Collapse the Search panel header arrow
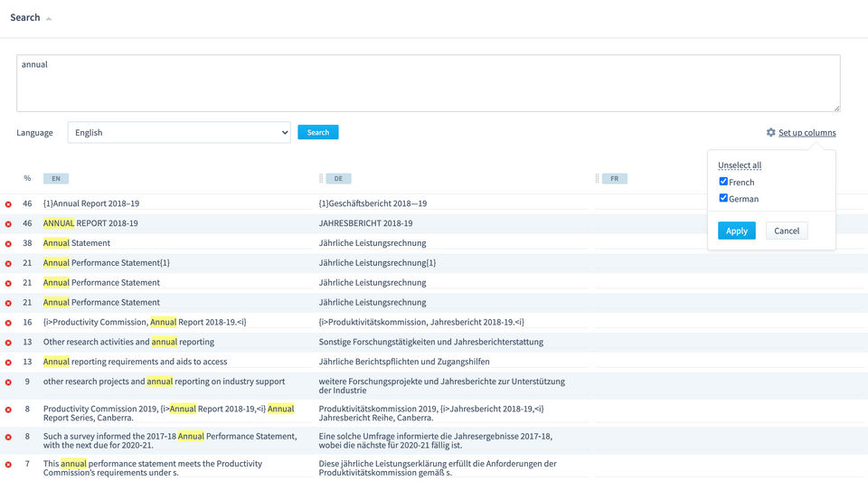The width and height of the screenshot is (868, 481). pyautogui.click(x=49, y=18)
